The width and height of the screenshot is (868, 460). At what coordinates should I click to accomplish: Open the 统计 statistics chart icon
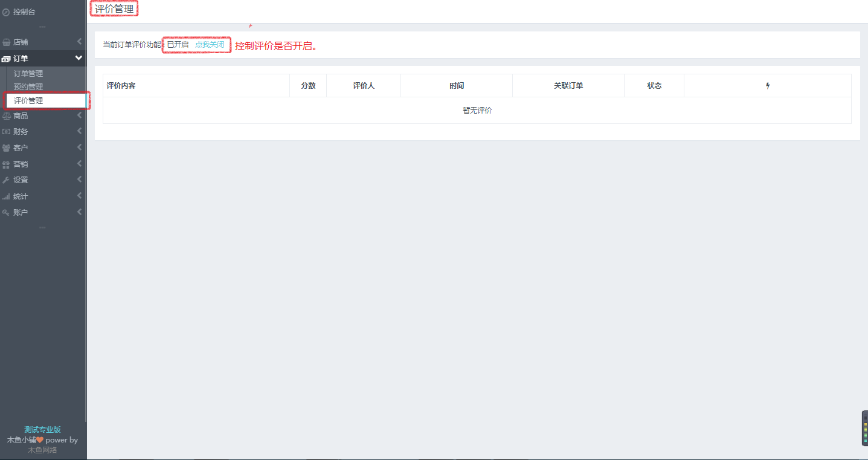point(7,196)
